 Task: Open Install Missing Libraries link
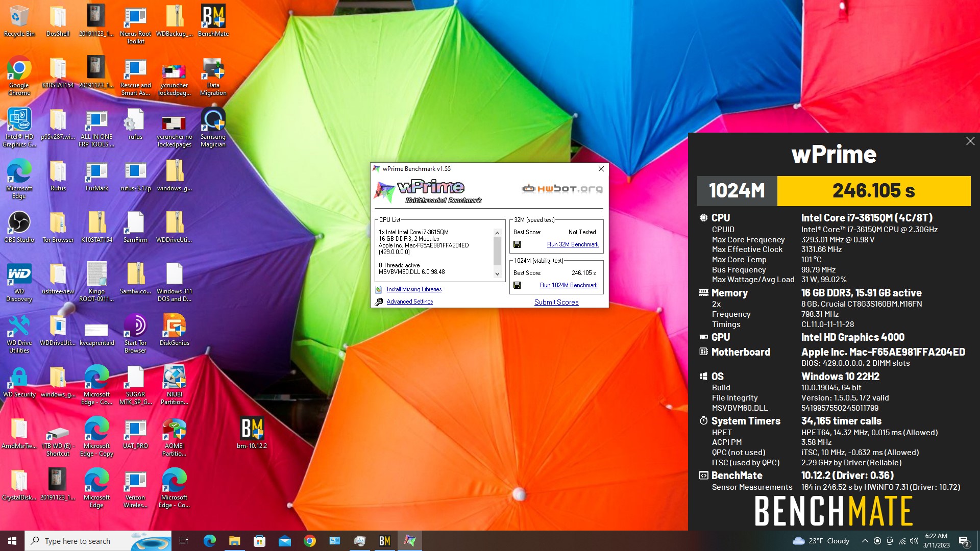pos(414,289)
